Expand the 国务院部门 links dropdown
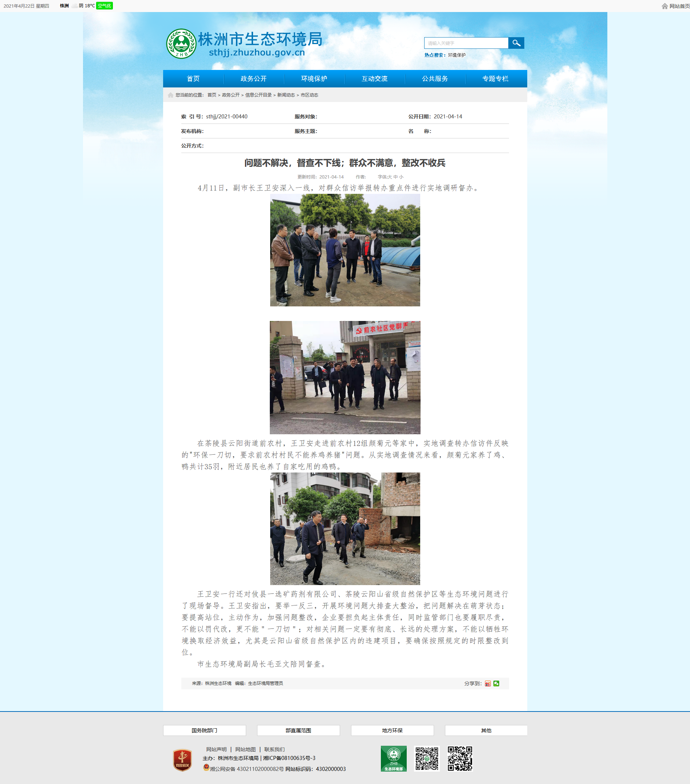The height and width of the screenshot is (784, 690). (x=204, y=731)
